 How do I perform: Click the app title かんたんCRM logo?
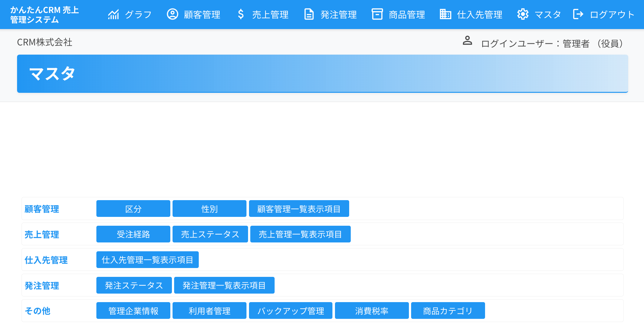44,15
